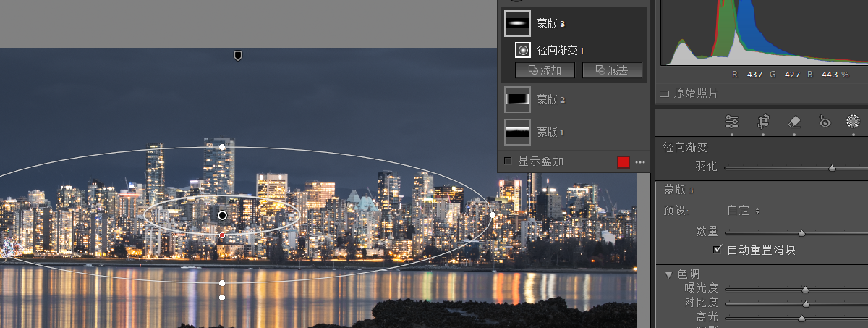Open the overlay options three-dots menu

click(640, 162)
